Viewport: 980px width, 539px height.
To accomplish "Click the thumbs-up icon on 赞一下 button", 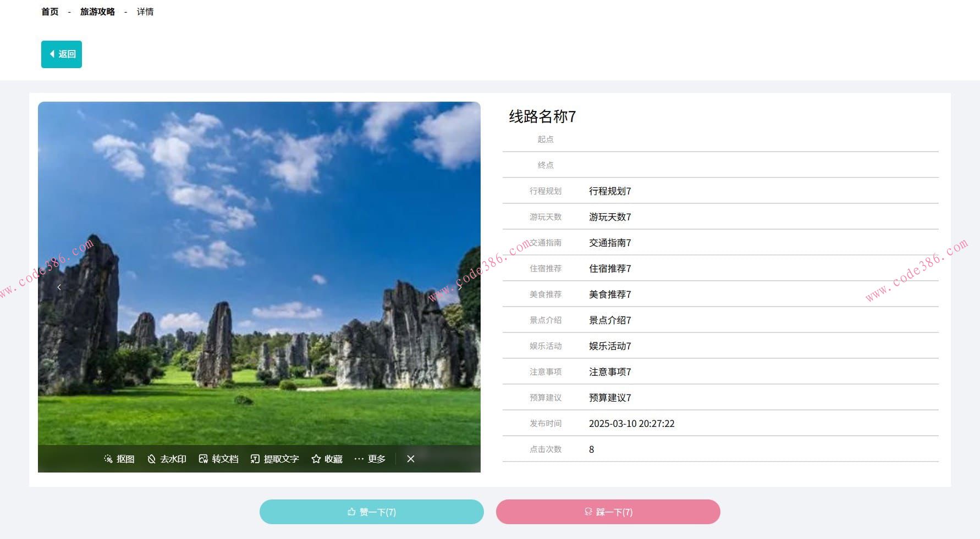I will click(351, 512).
